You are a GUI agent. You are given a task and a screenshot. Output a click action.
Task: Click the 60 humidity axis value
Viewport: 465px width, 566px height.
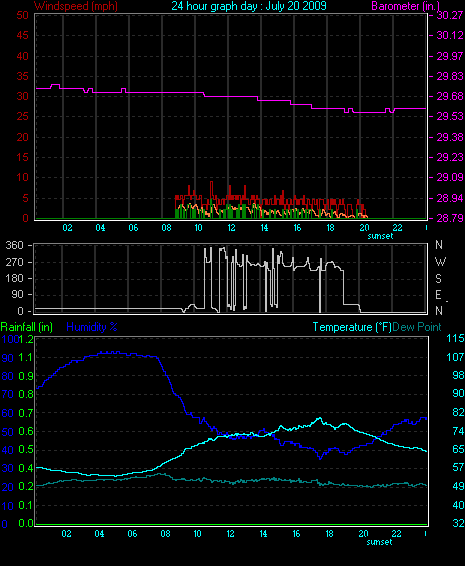[8, 413]
